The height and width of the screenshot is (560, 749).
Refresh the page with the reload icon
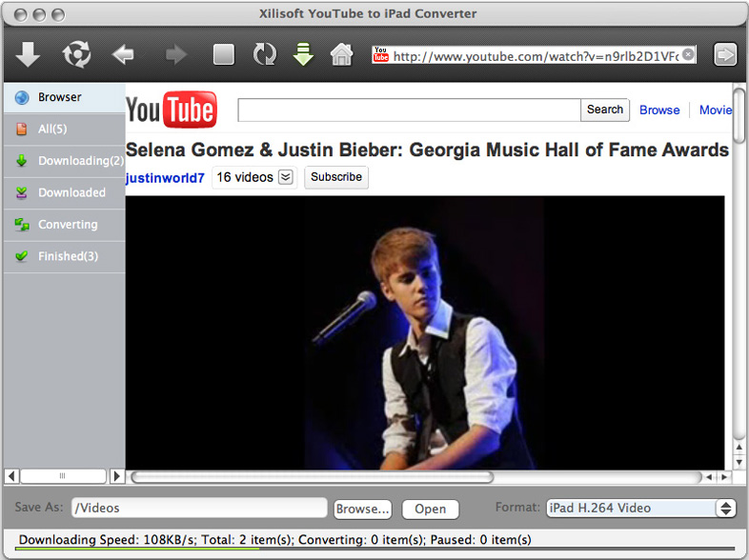click(x=264, y=54)
